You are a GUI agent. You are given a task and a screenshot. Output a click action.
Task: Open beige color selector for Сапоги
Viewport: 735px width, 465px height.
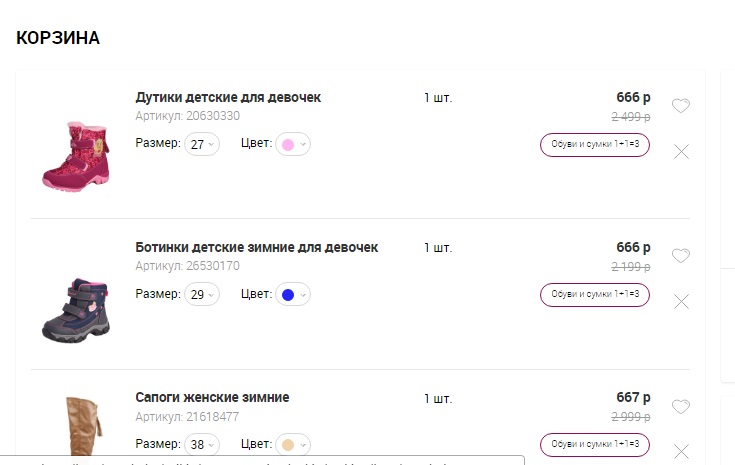(293, 445)
